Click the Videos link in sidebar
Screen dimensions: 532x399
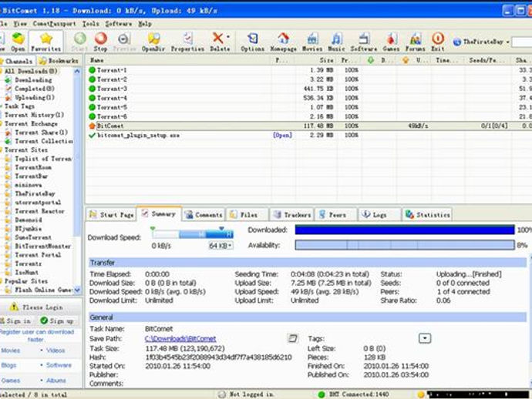point(56,350)
